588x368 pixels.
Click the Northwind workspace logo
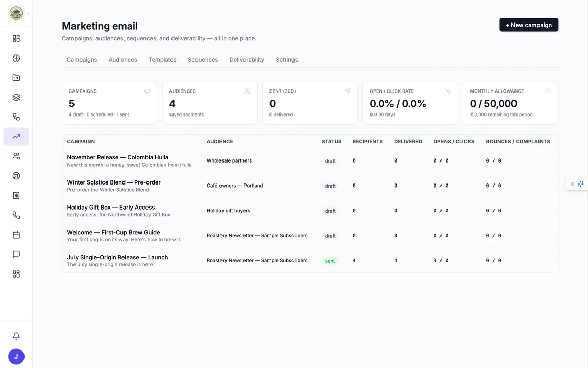tap(16, 13)
